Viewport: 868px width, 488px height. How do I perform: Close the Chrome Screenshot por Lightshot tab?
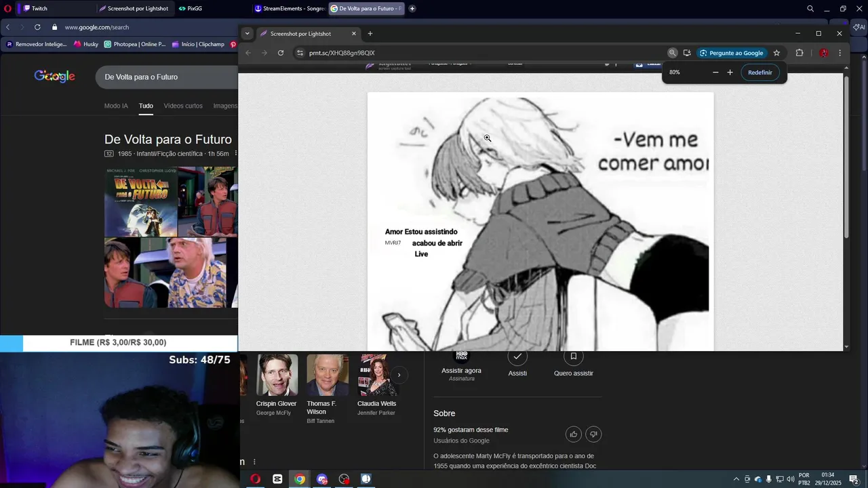click(x=354, y=33)
